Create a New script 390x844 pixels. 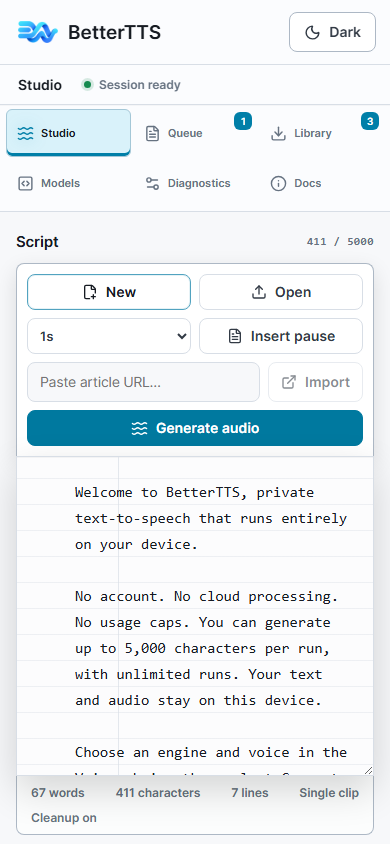109,292
